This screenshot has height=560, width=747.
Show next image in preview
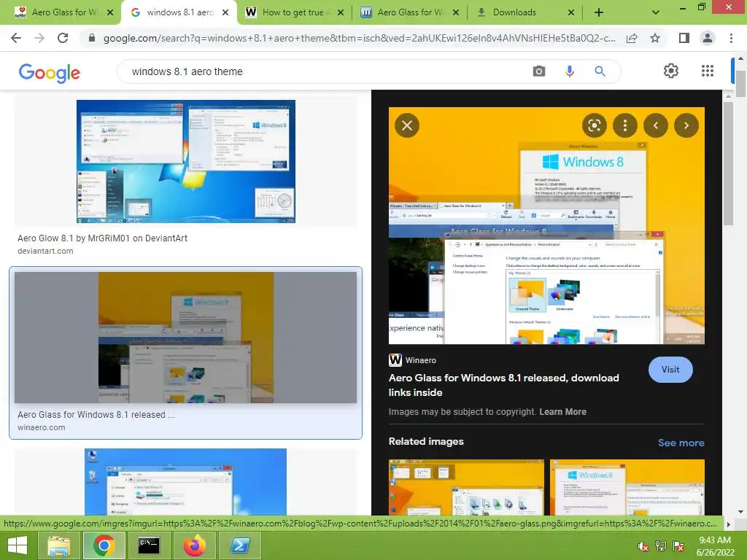point(686,125)
